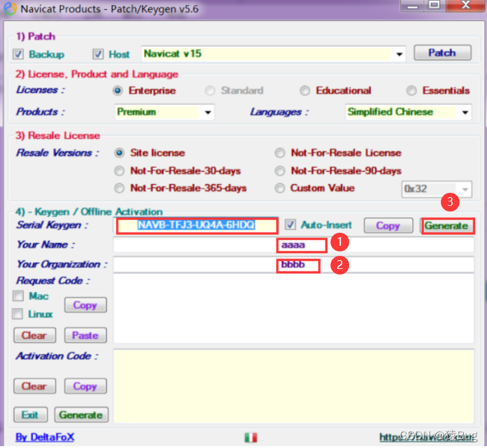Click the Navicat app icon in title bar

10,9
